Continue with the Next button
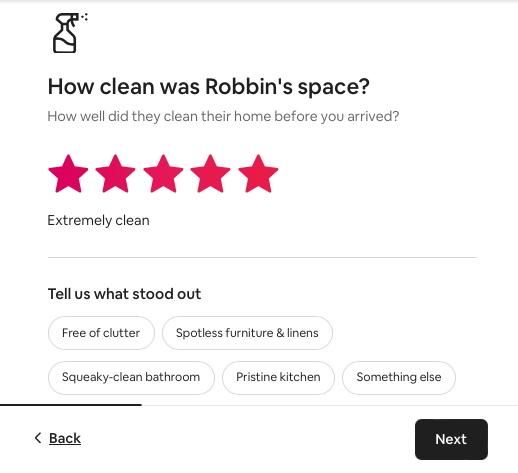 coord(451,439)
